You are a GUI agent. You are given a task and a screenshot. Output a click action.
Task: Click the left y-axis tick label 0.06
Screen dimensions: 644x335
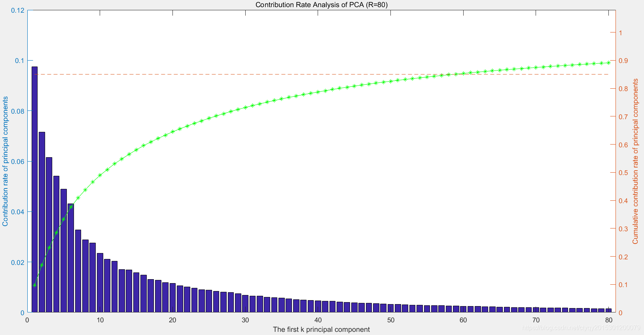click(x=17, y=162)
